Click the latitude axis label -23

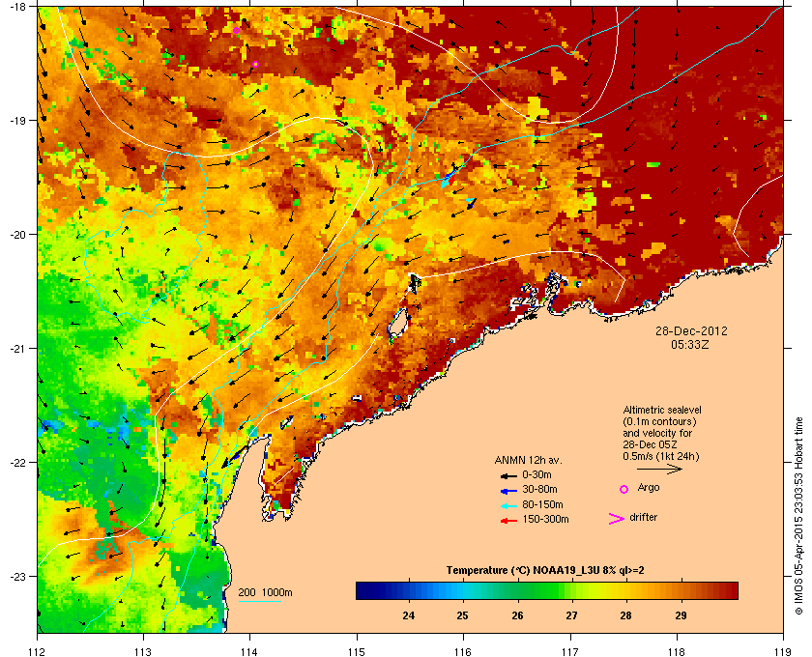17,576
